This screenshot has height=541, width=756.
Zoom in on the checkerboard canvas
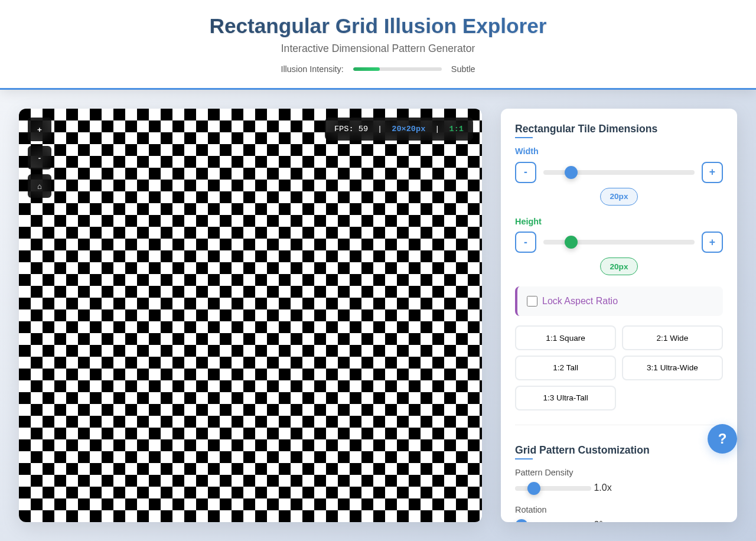pos(39,129)
